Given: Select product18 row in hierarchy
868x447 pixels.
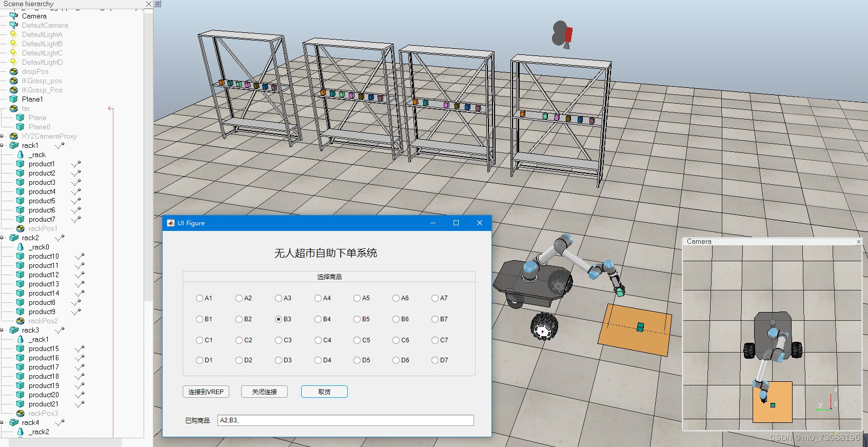Looking at the screenshot, I should tap(44, 376).
